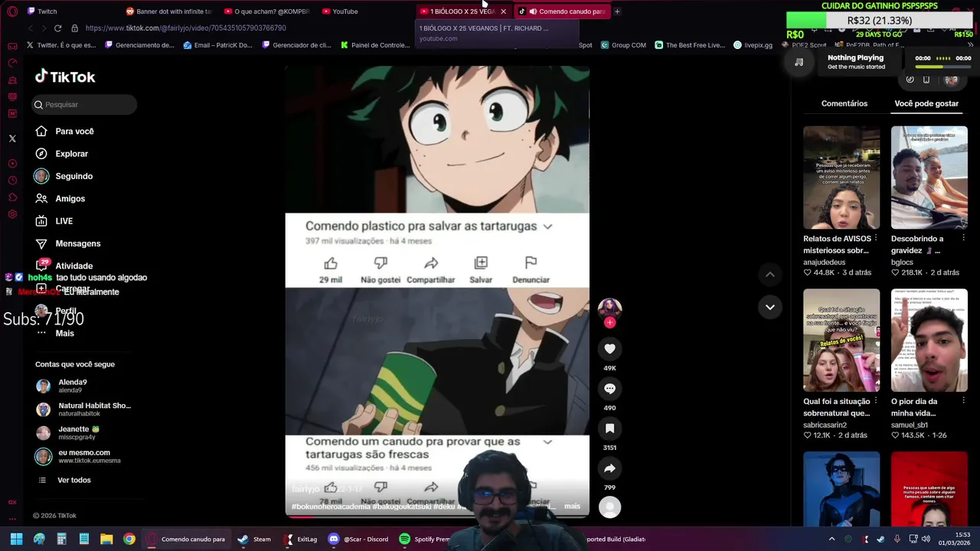Viewport: 980px width, 551px height.
Task: Open Discord from the taskbar
Action: coord(358,539)
